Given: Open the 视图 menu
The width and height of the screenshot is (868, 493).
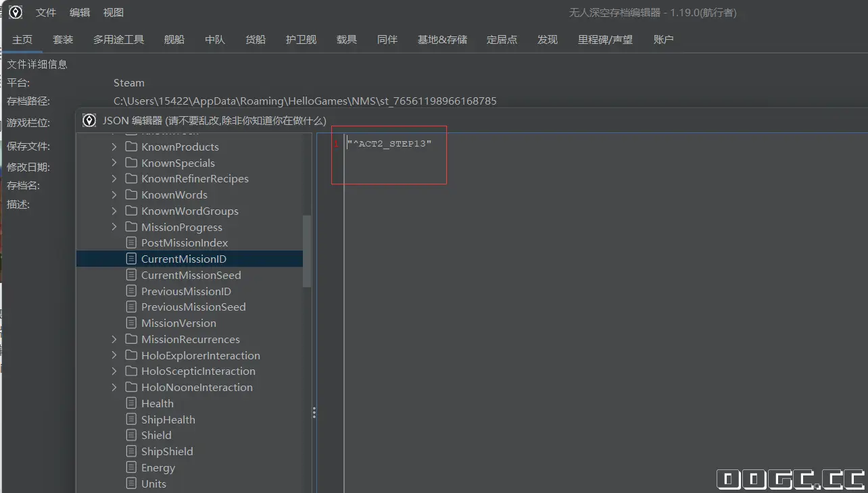Looking at the screenshot, I should pos(113,12).
